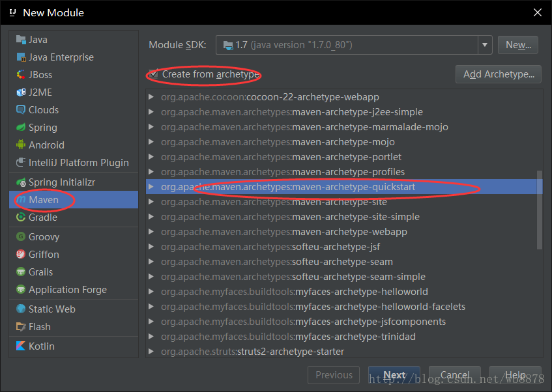Screen dimensions: 552x392
Task: Click the archetype list vertical scrollbar
Action: point(540,210)
